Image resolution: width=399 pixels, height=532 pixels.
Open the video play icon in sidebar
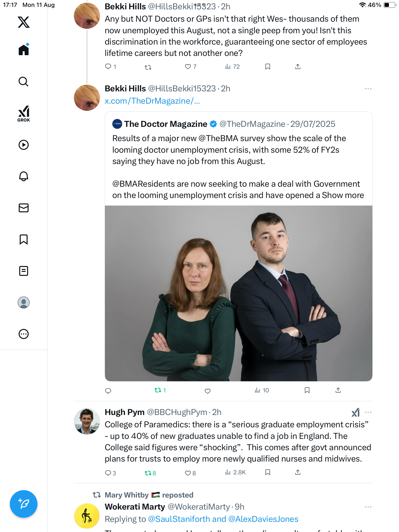24,145
